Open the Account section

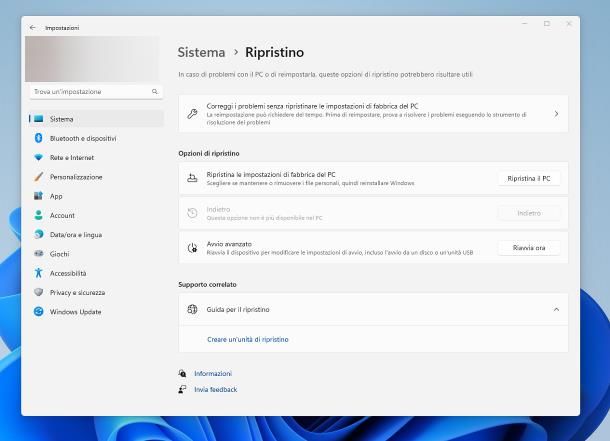96,215
